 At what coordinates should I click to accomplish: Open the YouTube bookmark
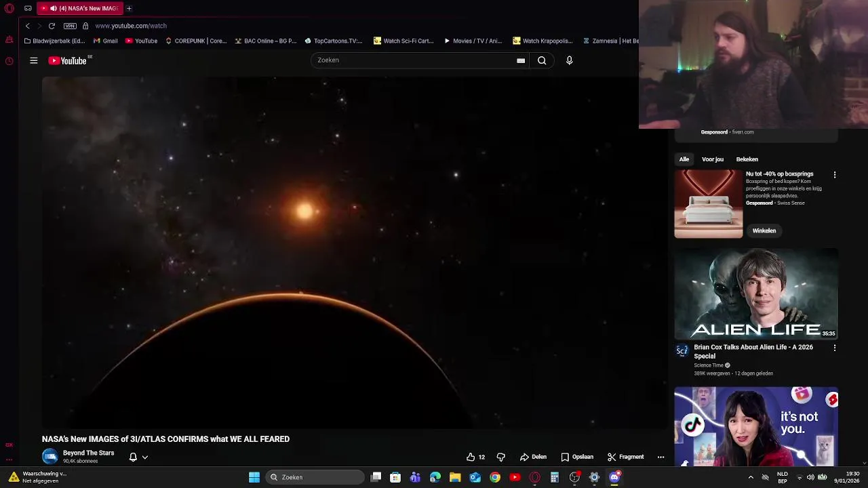(x=141, y=41)
